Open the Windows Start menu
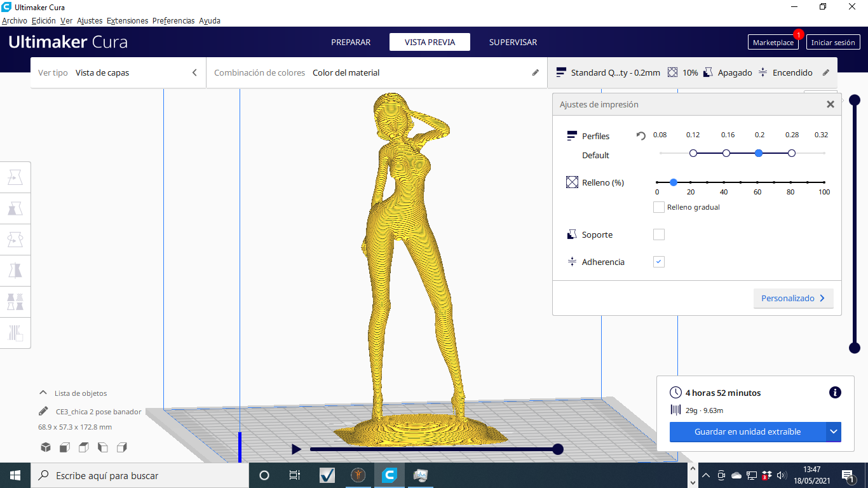Image resolution: width=868 pixels, height=488 pixels. tap(15, 475)
